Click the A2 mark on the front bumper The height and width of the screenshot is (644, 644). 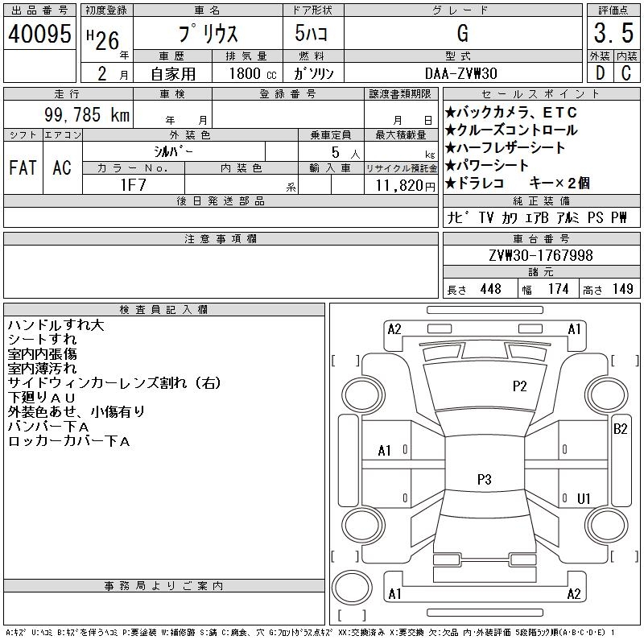[394, 329]
